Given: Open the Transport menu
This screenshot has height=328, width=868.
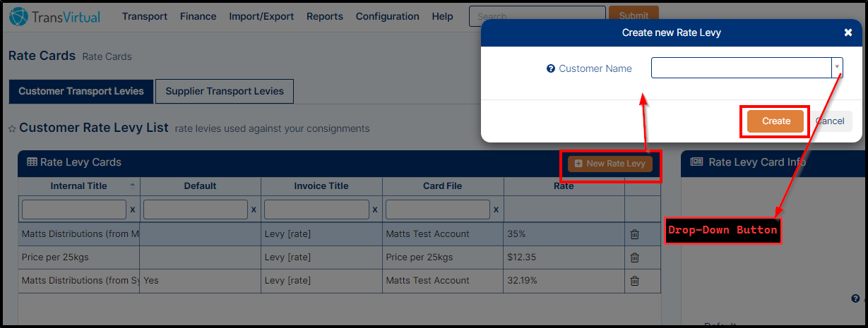Looking at the screenshot, I should click(x=145, y=16).
